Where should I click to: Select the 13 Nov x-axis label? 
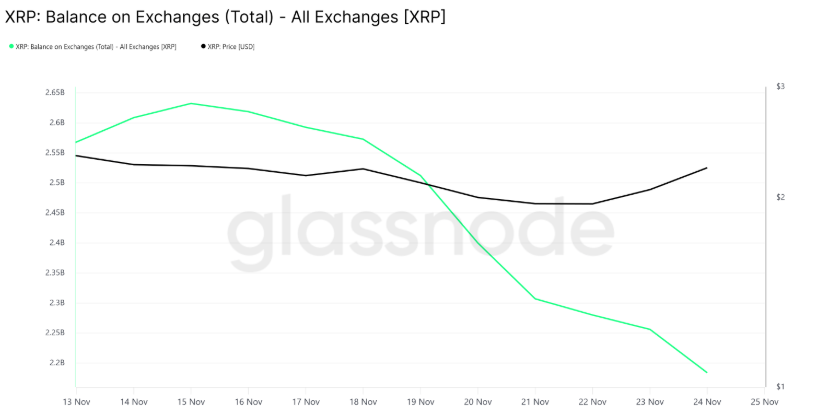pyautogui.click(x=76, y=402)
